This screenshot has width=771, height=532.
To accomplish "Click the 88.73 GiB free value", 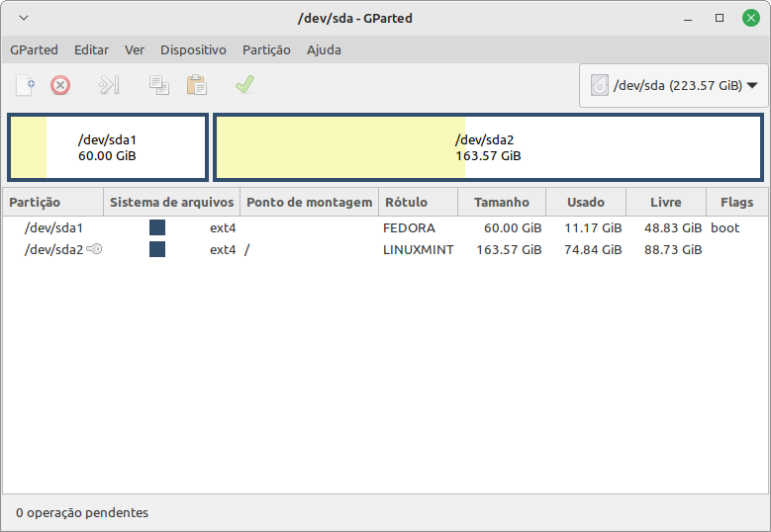I will 673,249.
